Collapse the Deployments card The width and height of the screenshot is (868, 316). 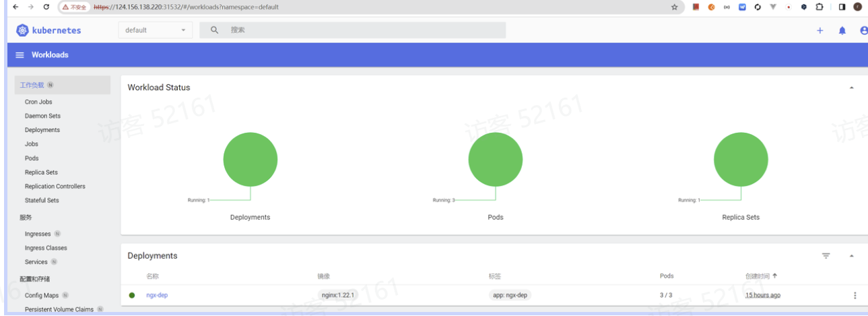[x=851, y=256]
